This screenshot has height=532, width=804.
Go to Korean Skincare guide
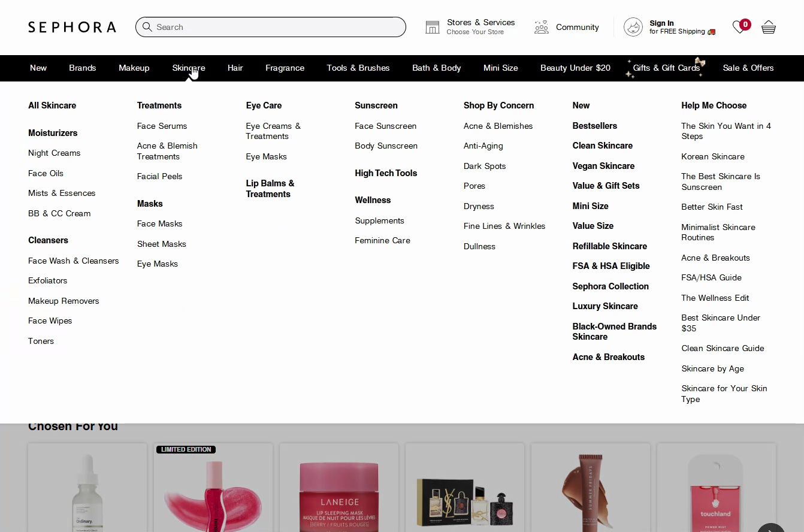(712, 156)
